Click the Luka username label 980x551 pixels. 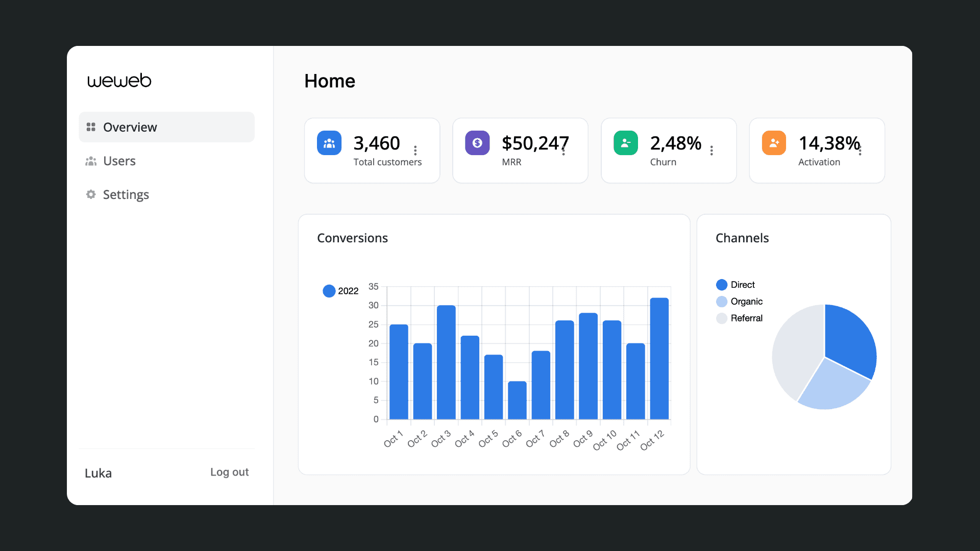98,473
